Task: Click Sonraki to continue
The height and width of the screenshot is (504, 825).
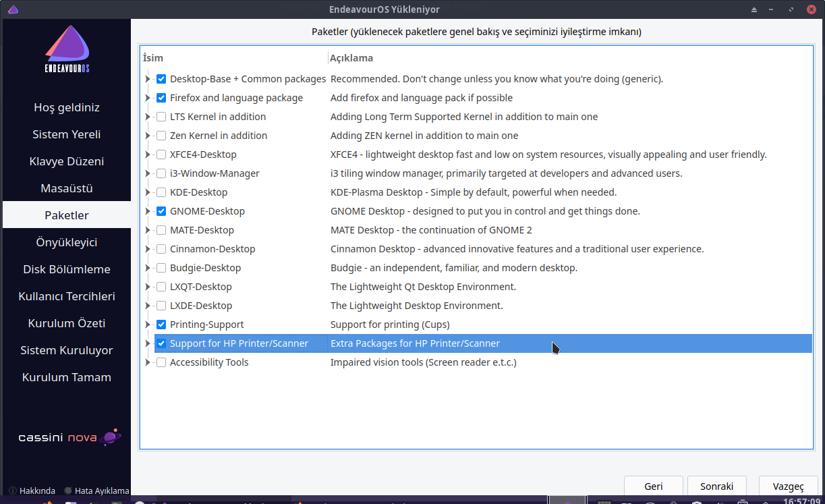Action: coord(716,486)
